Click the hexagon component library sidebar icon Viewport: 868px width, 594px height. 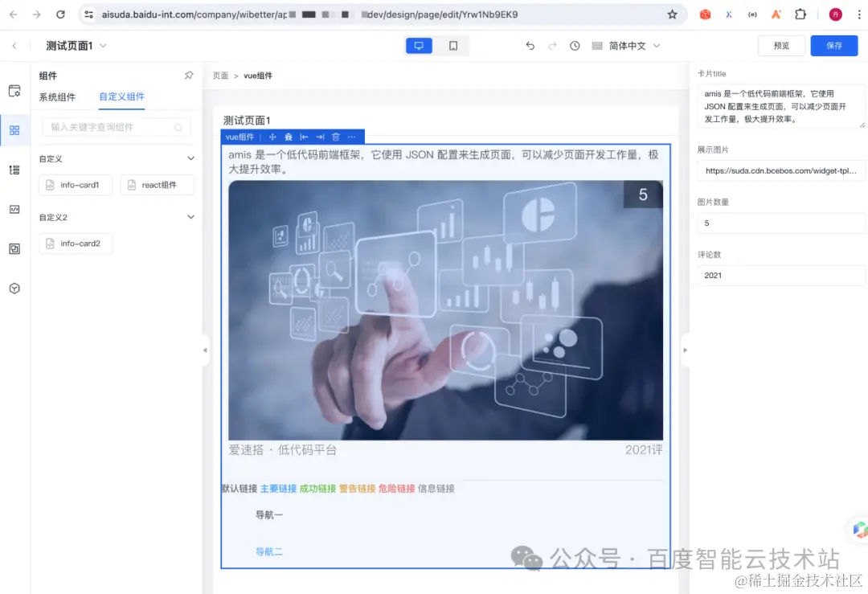pyautogui.click(x=14, y=288)
